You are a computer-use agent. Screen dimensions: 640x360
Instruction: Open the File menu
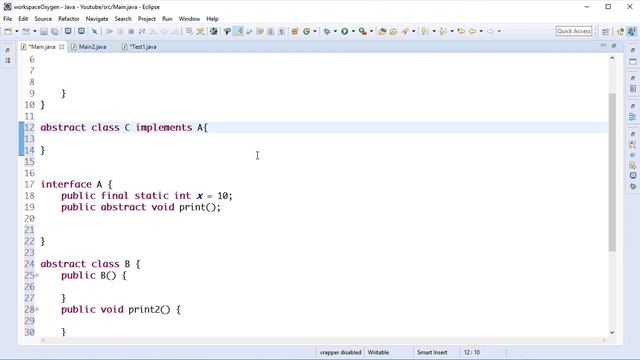(7, 19)
